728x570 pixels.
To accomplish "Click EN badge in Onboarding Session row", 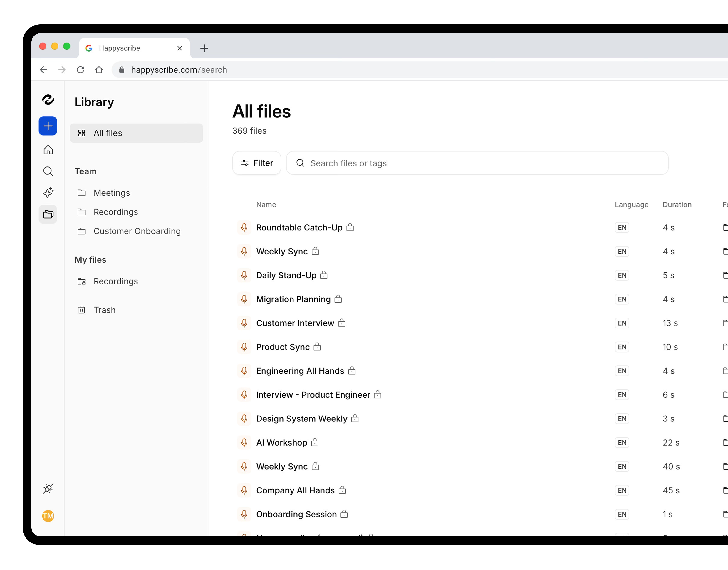I will click(x=622, y=514).
